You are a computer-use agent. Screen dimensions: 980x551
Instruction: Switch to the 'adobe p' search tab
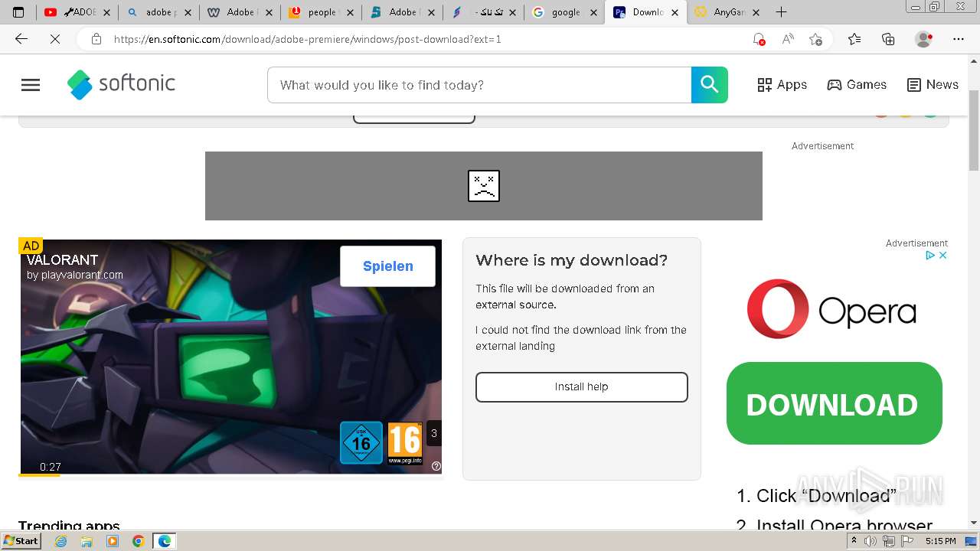pos(160,12)
